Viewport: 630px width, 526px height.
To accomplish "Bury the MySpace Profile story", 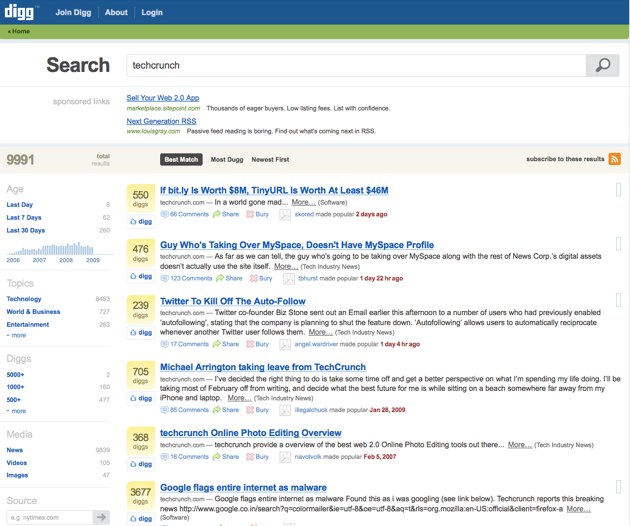I will (x=261, y=278).
